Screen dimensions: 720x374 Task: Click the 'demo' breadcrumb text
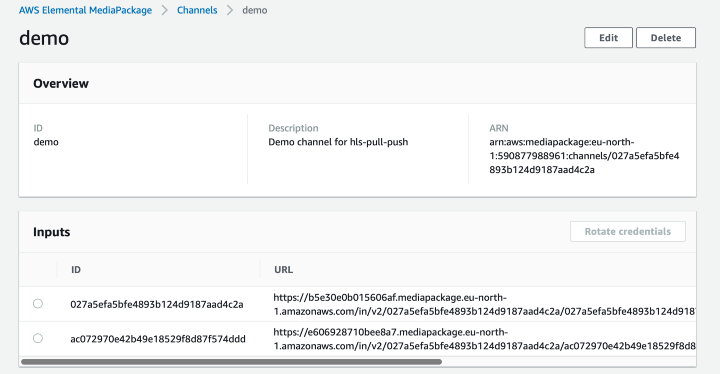255,10
